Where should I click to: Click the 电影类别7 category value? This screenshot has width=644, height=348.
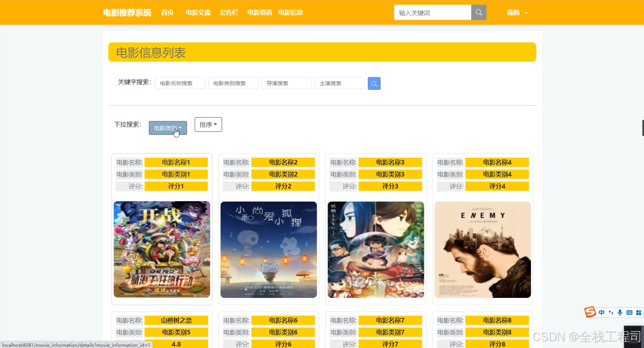(x=390, y=332)
